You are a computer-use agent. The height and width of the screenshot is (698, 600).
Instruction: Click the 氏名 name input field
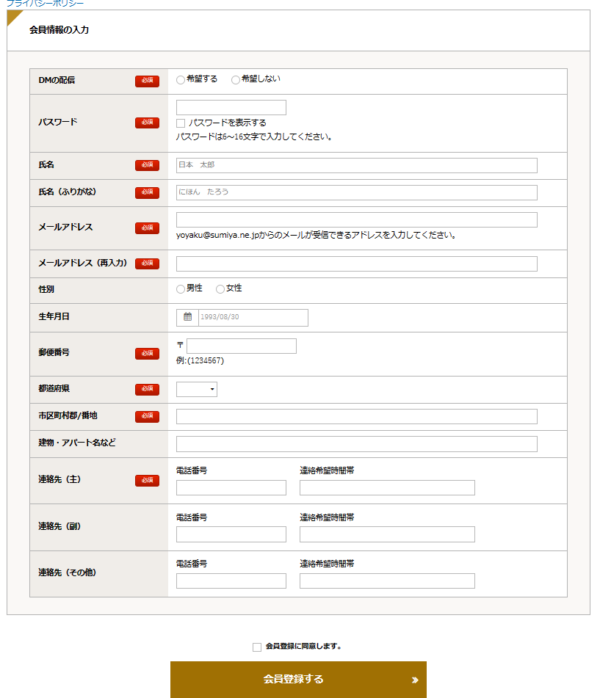(x=357, y=166)
